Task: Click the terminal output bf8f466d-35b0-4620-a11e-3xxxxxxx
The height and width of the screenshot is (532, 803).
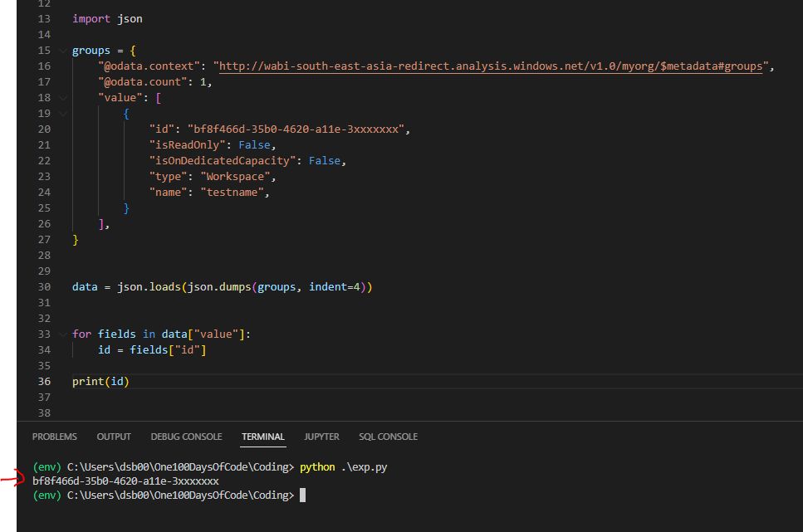Action: coord(125,481)
